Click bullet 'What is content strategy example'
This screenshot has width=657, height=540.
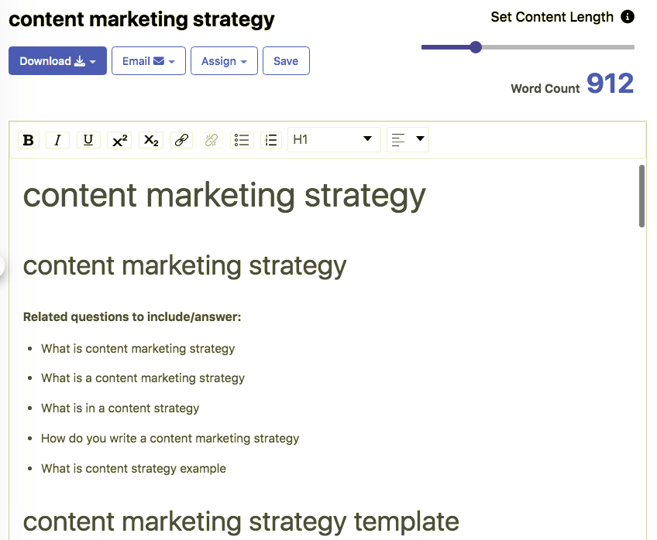tap(134, 468)
